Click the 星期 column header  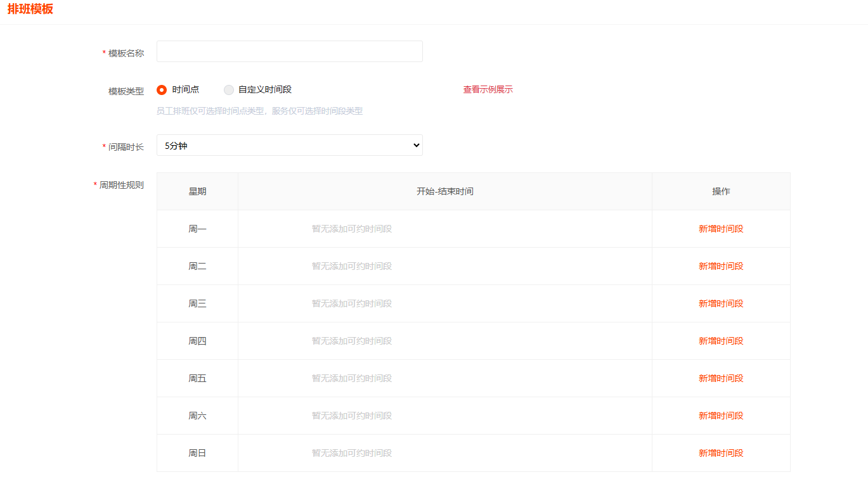197,191
